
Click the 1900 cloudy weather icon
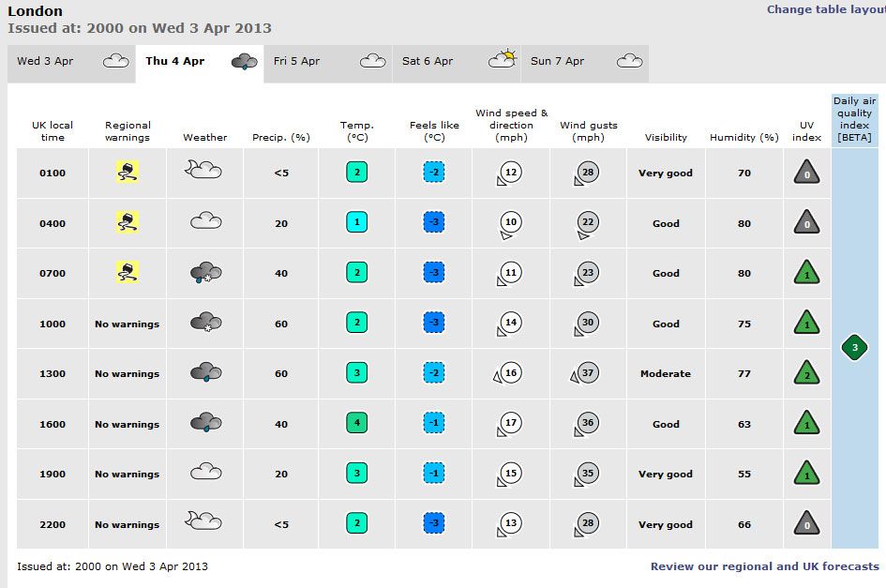click(x=205, y=474)
